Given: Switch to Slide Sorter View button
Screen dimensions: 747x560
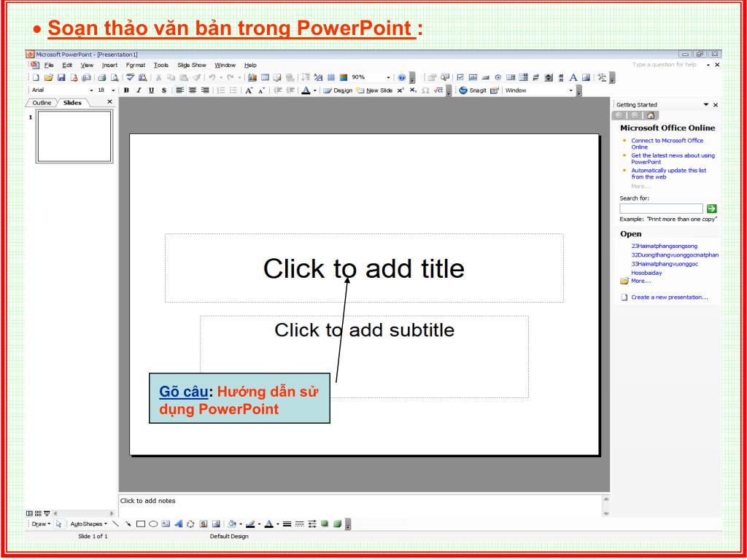Looking at the screenshot, I should click(38, 513).
